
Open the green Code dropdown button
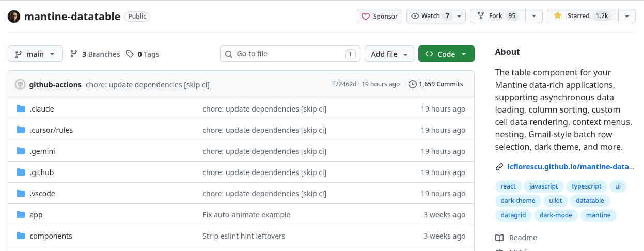pyautogui.click(x=446, y=54)
